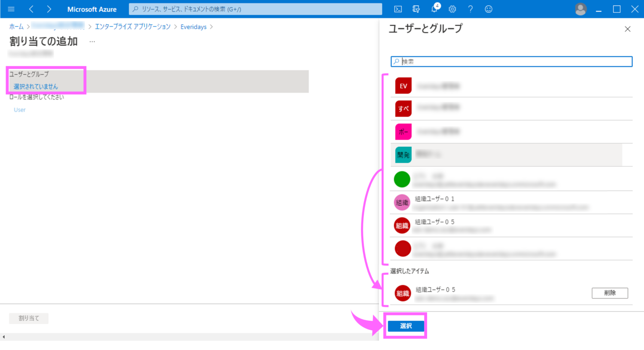Click the account avatar in the top bar
This screenshot has height=350, width=644.
tap(580, 9)
